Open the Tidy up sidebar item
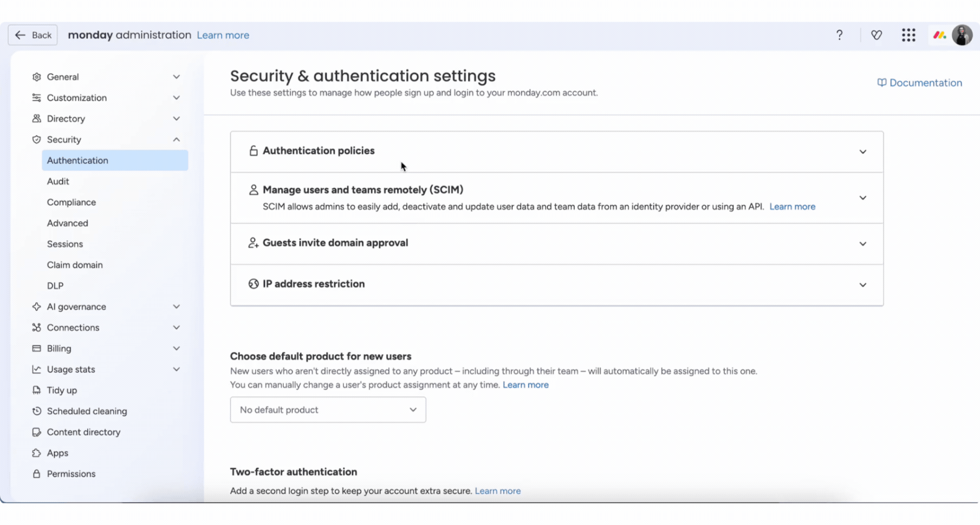Image resolution: width=980 pixels, height=525 pixels. (x=62, y=390)
